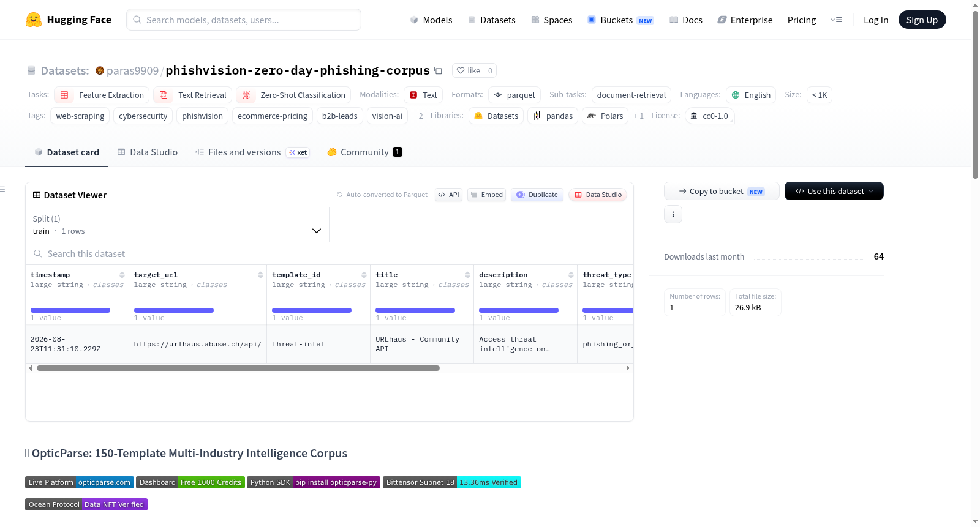Screen dimensions: 980x527
Task: Click the Sign Up button
Action: [922, 20]
